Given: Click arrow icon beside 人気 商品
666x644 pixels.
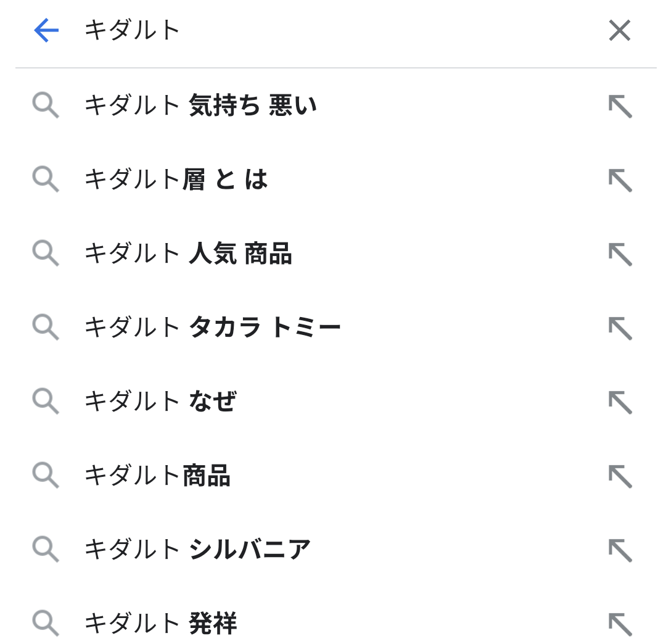Looking at the screenshot, I should point(620,254).
